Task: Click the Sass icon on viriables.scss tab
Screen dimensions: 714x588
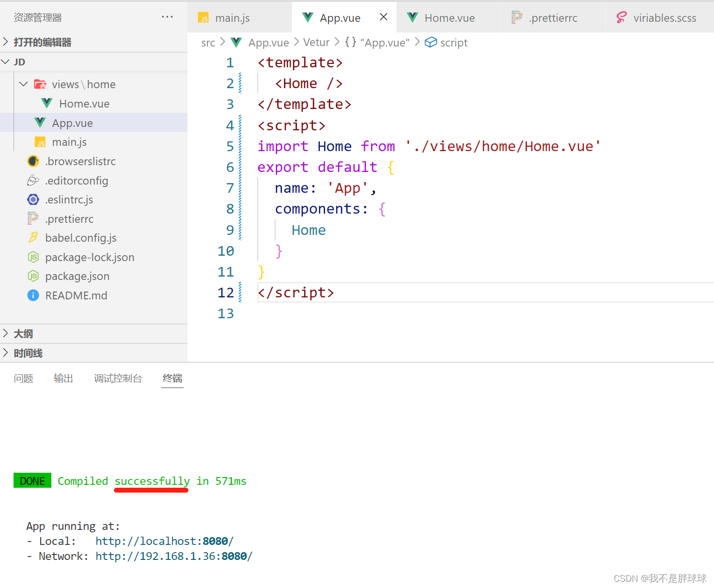Action: tap(621, 17)
